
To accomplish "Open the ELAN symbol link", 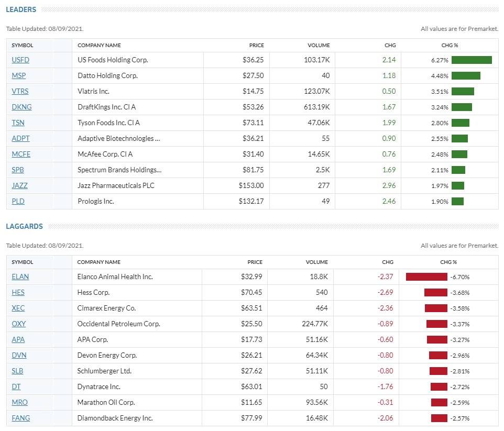I will [20, 277].
